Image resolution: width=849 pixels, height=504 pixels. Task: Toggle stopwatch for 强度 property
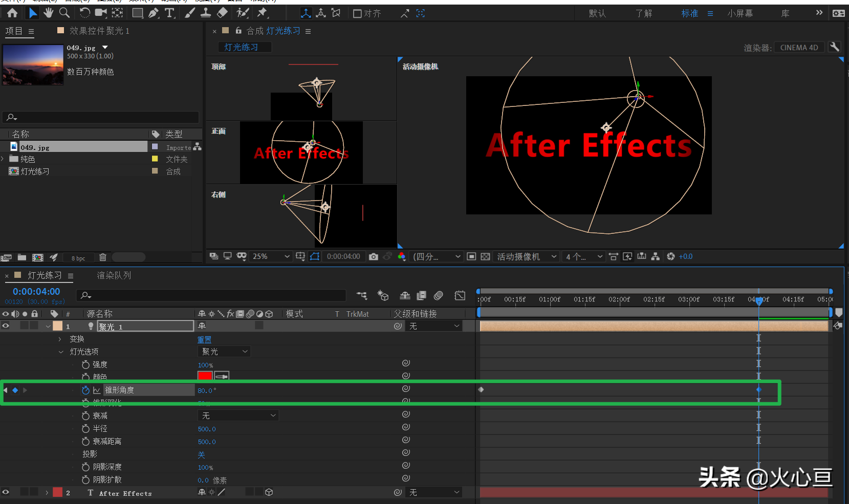point(85,364)
